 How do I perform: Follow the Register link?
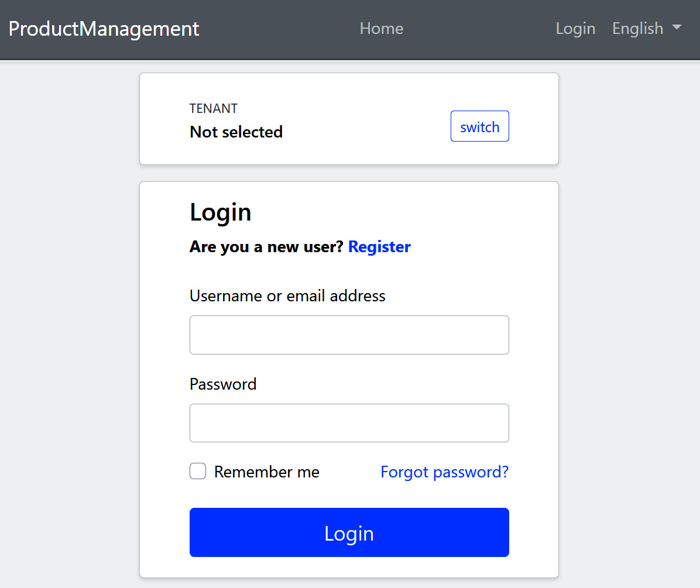click(379, 247)
